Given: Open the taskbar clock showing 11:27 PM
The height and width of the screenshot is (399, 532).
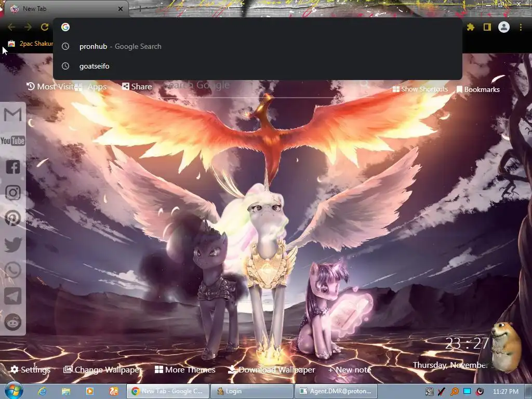Looking at the screenshot, I should point(506,392).
